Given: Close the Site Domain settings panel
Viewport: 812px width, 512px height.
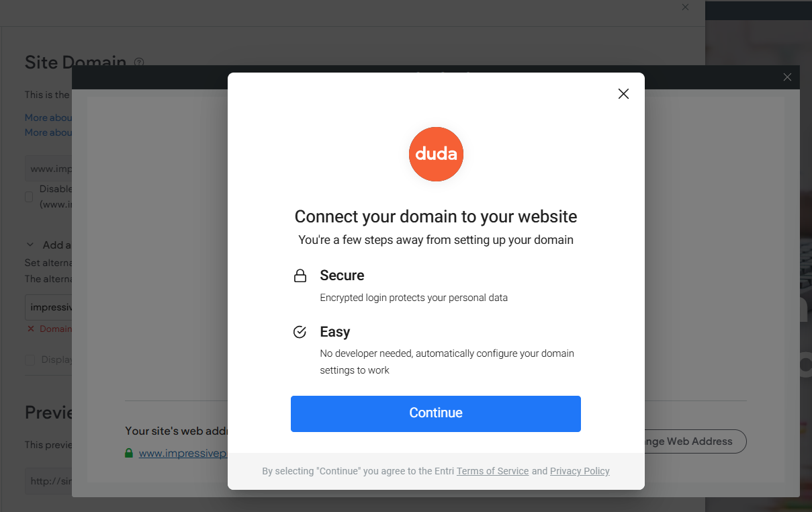Looking at the screenshot, I should [x=685, y=7].
